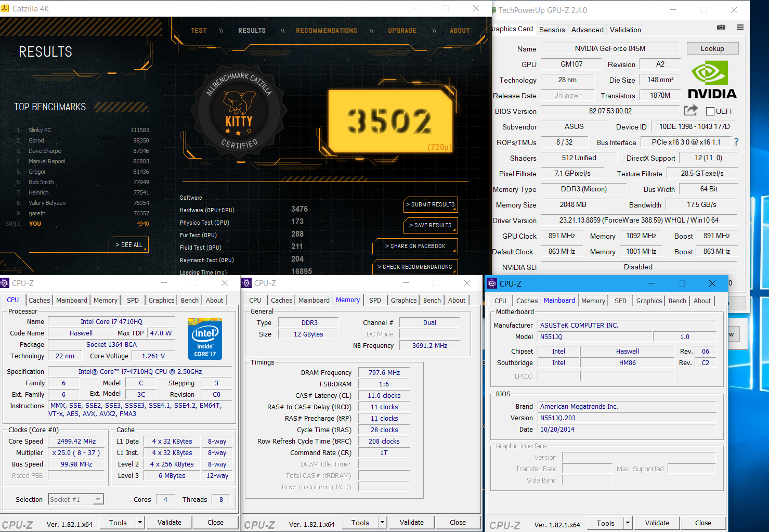Toggle the UEFI checkbox in GPU-Z
Screen dimensions: 769x532
710,111
